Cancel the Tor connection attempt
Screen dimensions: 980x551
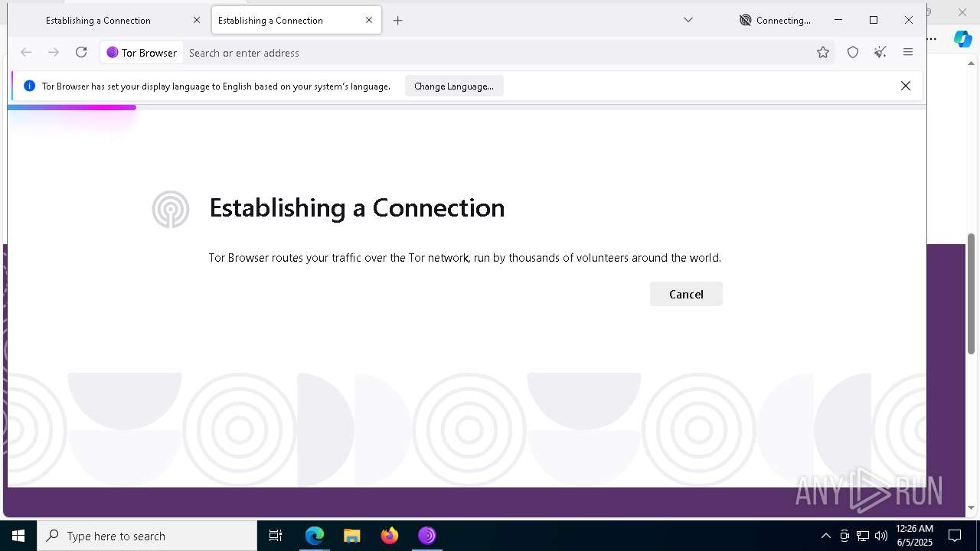[x=686, y=294]
